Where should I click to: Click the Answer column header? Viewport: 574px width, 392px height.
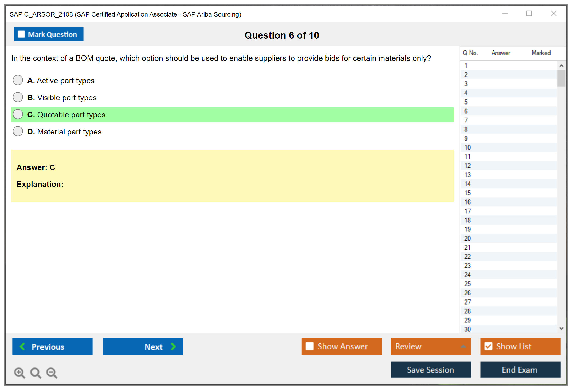[501, 53]
